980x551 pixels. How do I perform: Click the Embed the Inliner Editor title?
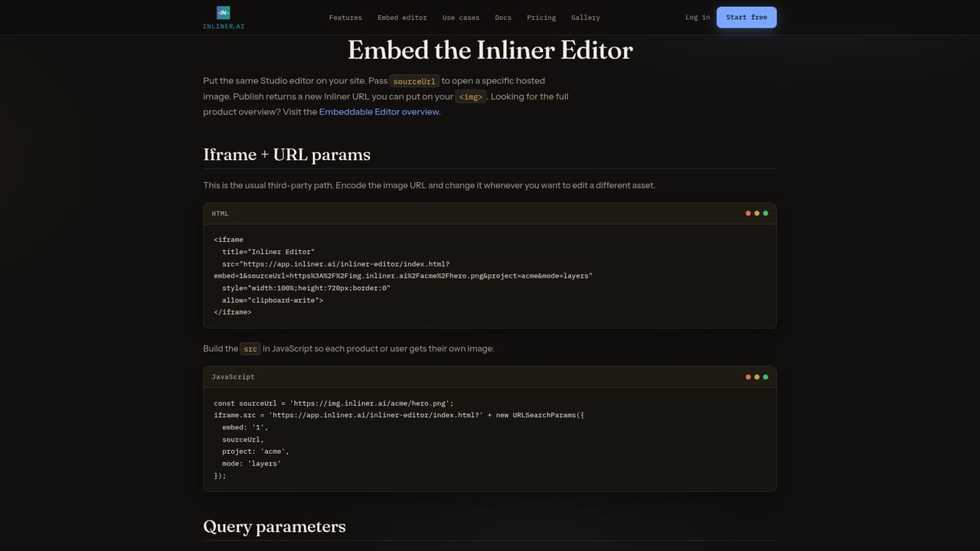pos(490,51)
